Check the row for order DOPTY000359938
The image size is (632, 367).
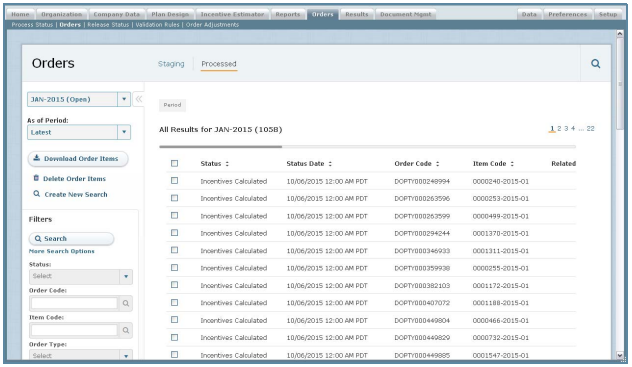click(174, 267)
